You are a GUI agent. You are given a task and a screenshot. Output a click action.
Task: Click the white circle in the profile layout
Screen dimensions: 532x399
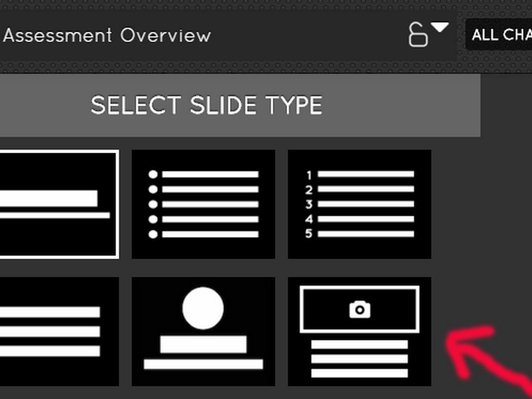(203, 308)
